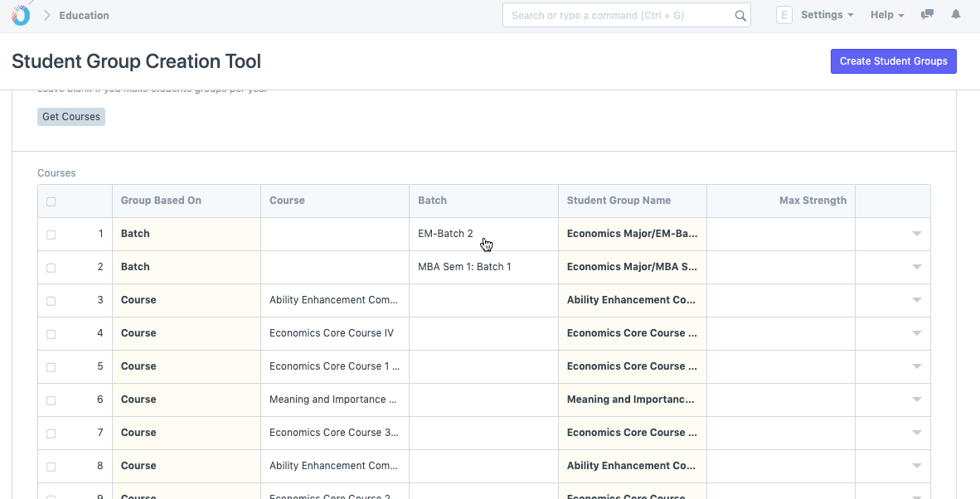Open the Help menu
This screenshot has width=980, height=499.
click(x=886, y=15)
